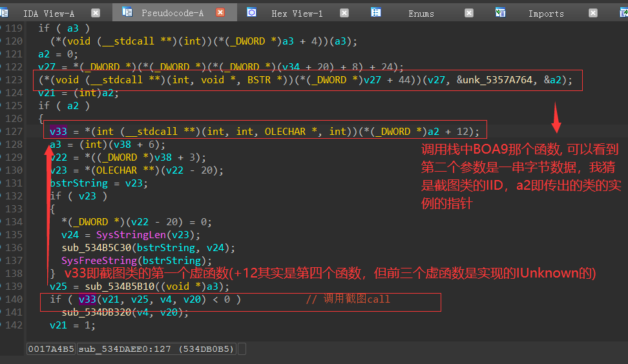Click the breakpoint dot at line 140
The image size is (628, 364).
(1, 299)
